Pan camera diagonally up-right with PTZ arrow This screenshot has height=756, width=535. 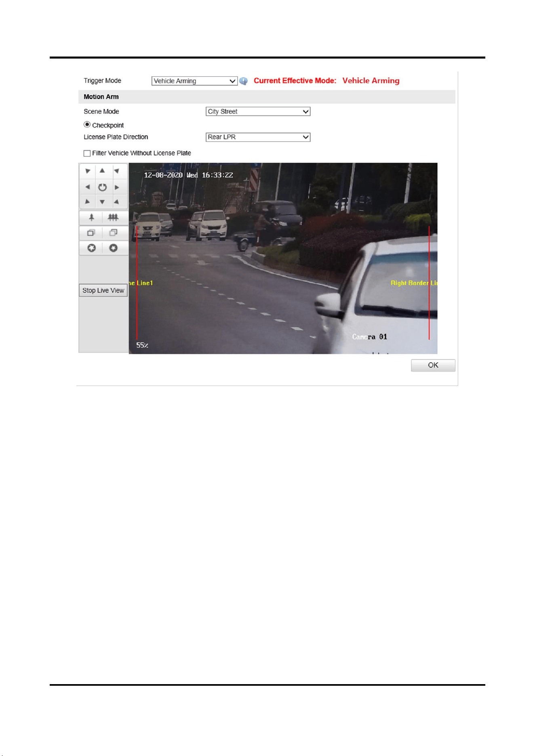point(117,171)
